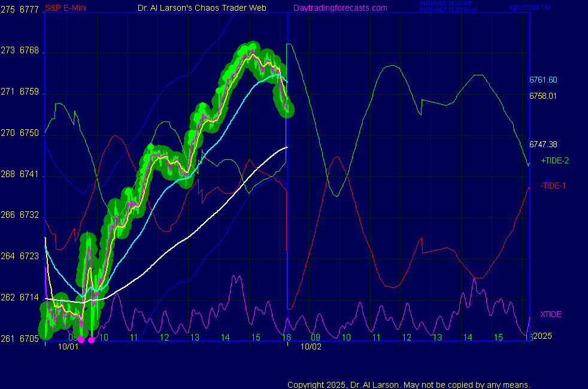
Task: Click the -TIDE-1 legend label
Action: [553, 186]
